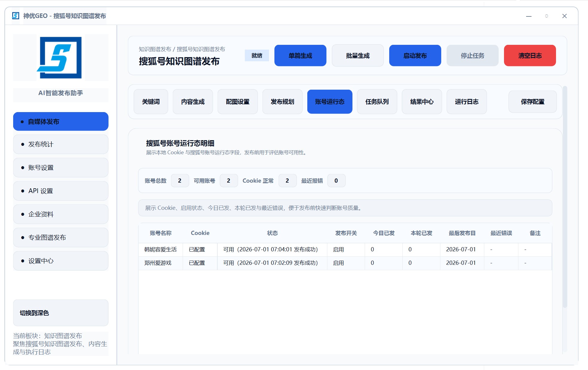The image size is (588, 370).
Task: Click the 账号总数 count value
Action: pyautogui.click(x=180, y=181)
